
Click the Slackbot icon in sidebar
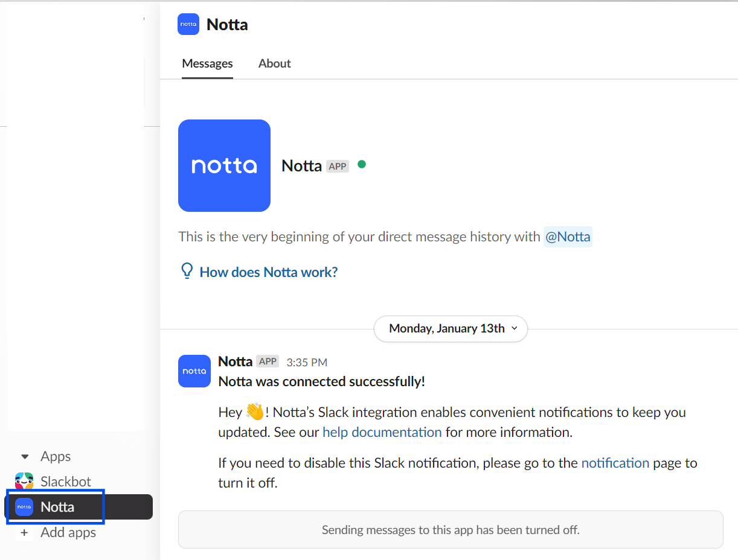tap(24, 482)
